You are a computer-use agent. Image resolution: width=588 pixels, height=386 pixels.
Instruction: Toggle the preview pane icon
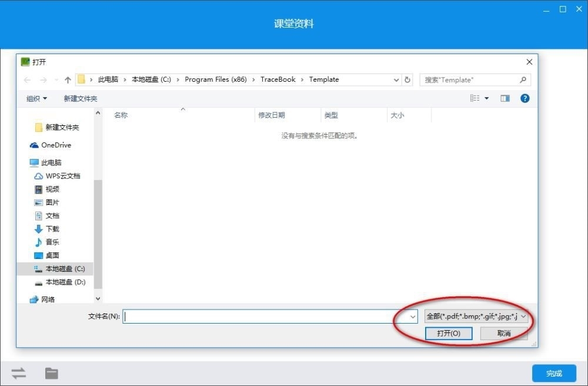tap(505, 98)
